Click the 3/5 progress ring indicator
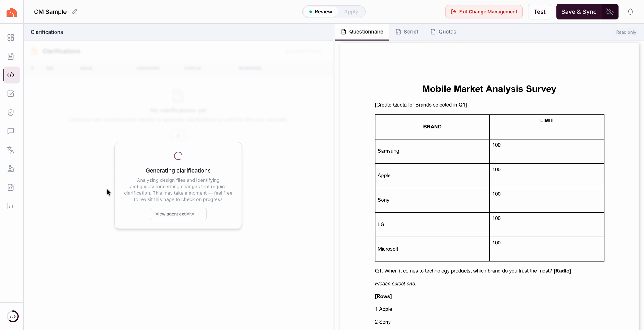The image size is (644, 330). point(13,316)
